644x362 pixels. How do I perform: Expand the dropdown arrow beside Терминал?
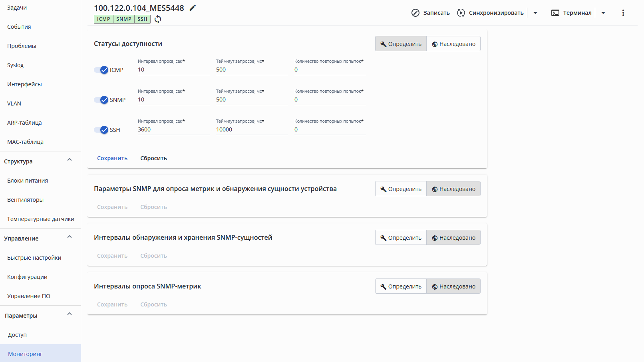pyautogui.click(x=603, y=13)
